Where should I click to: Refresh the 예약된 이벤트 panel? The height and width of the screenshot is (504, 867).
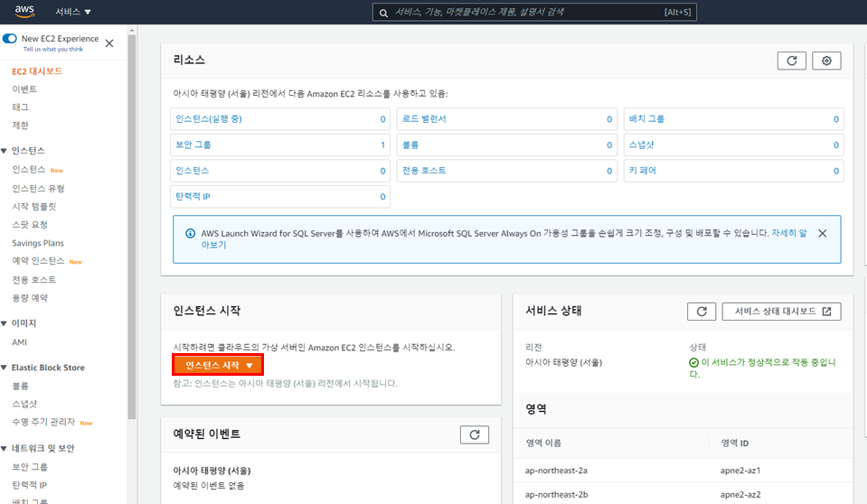(x=475, y=435)
